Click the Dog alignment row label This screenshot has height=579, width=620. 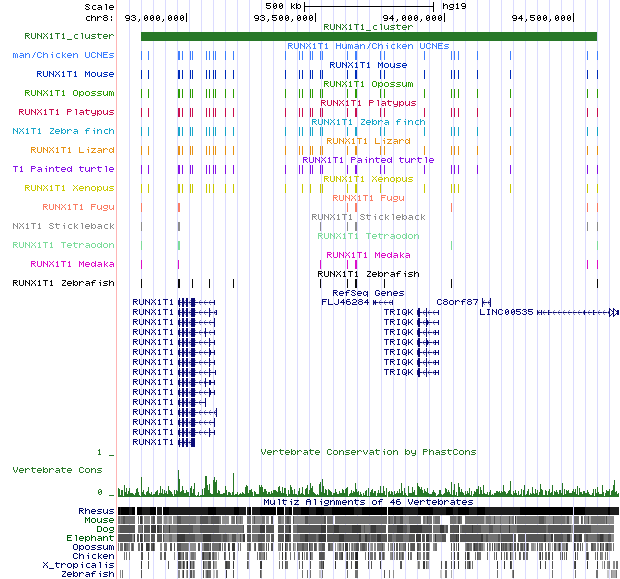pyautogui.click(x=104, y=529)
